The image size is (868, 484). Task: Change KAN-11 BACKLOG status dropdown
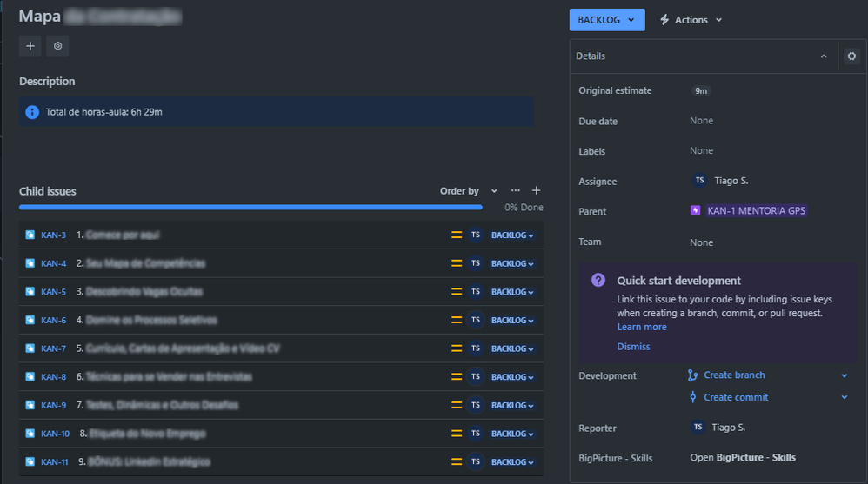point(512,462)
